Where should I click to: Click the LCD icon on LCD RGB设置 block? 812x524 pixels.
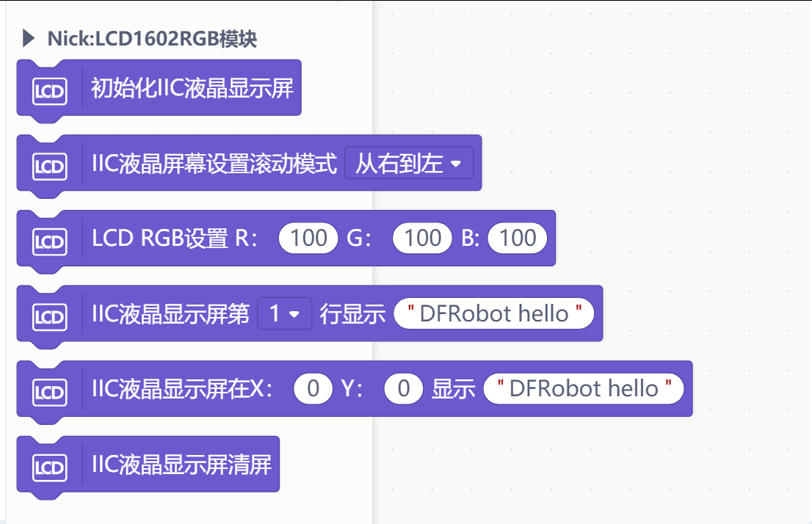click(x=50, y=241)
